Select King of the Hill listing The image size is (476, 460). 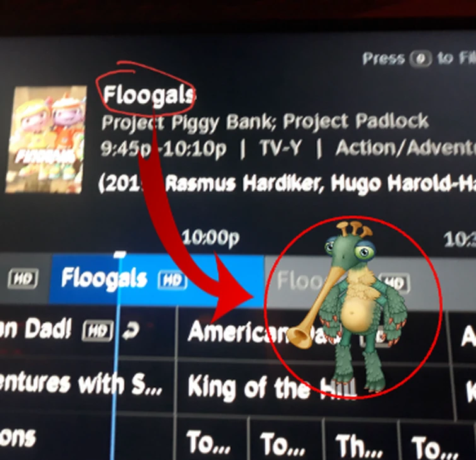pos(314,388)
